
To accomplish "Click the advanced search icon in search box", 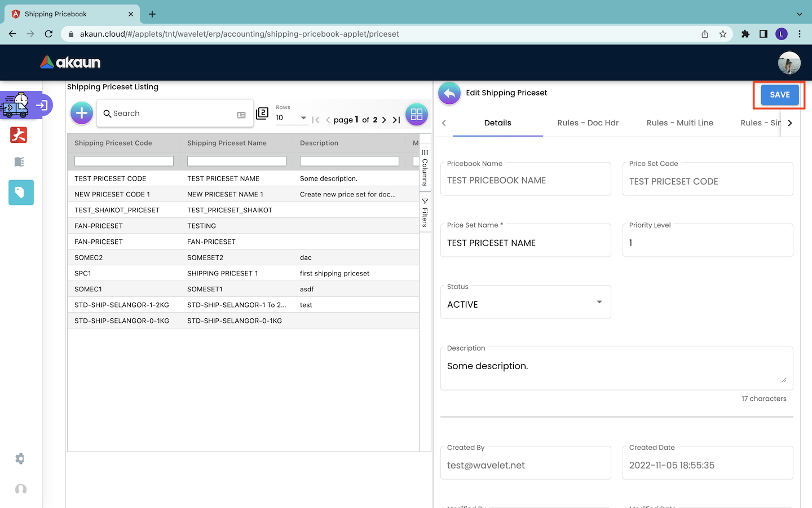I will [241, 115].
